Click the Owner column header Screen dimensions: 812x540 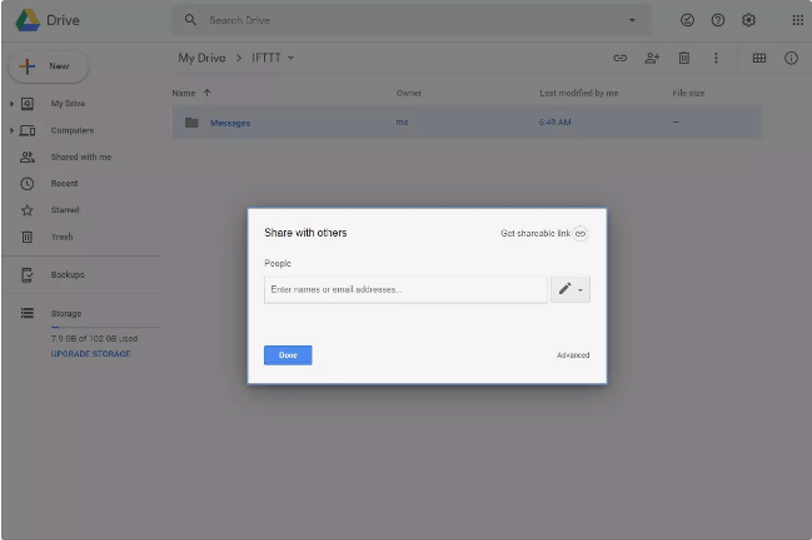pos(409,93)
